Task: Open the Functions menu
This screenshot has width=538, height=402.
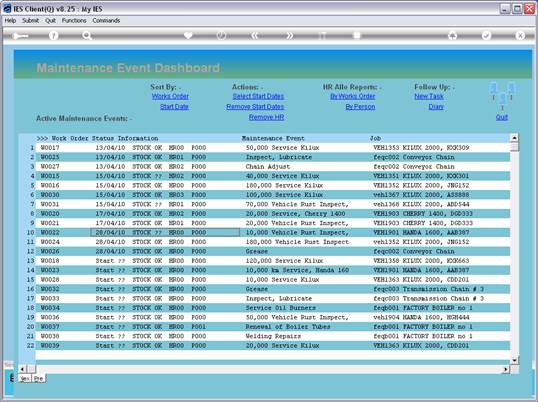Action: coord(74,21)
